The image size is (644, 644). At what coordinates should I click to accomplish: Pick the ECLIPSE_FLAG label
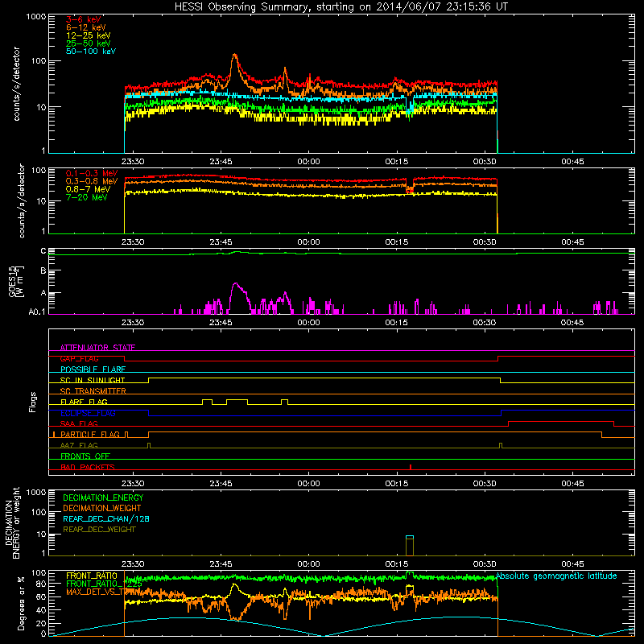pyautogui.click(x=88, y=413)
